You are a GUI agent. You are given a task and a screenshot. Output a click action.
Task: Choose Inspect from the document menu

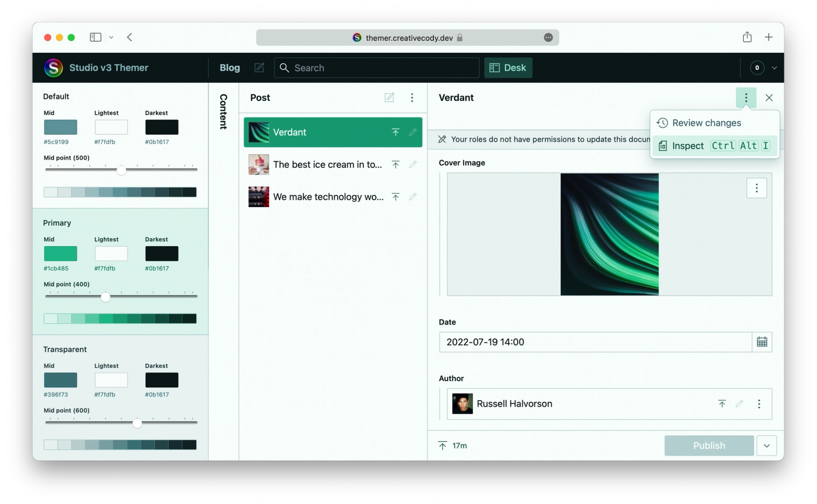[x=715, y=146]
